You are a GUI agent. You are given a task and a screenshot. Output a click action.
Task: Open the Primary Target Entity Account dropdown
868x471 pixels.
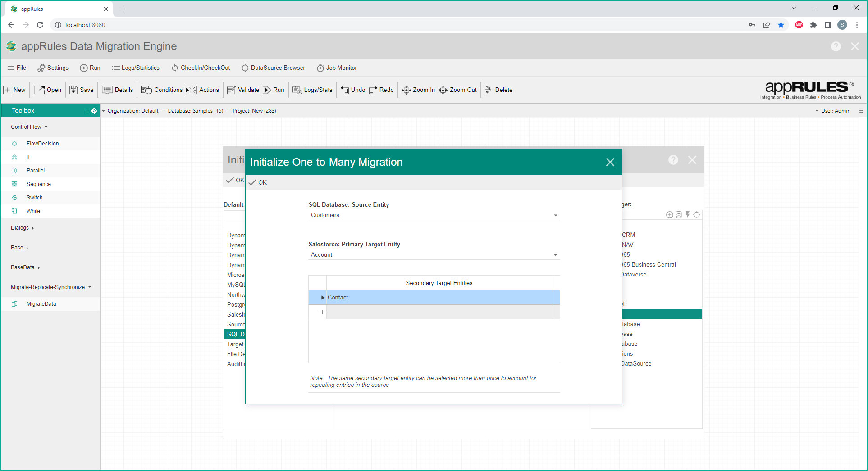point(555,255)
